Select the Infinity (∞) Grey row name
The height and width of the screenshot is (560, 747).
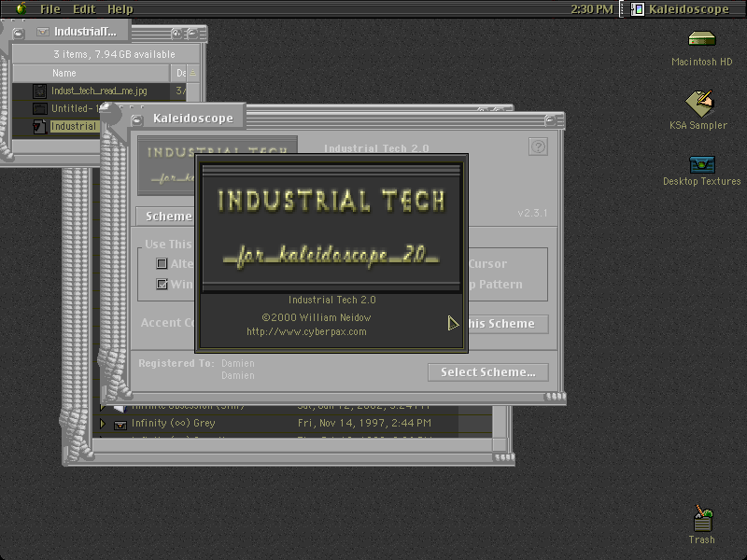pyautogui.click(x=174, y=423)
